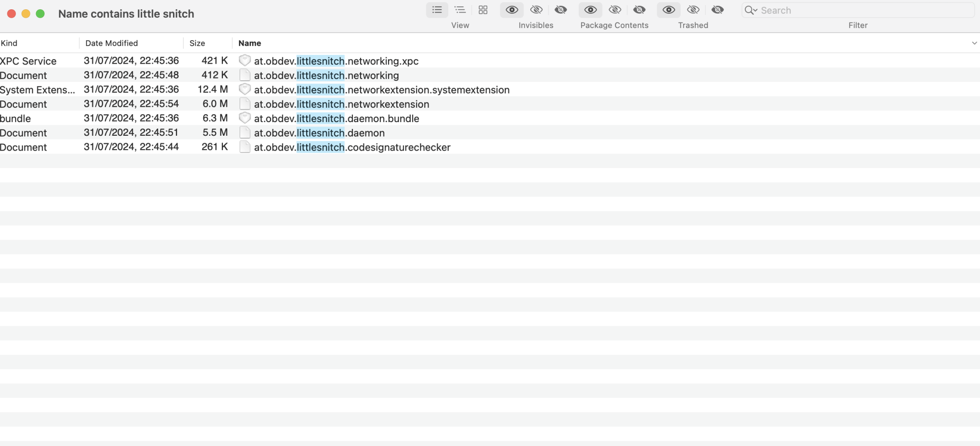Screen dimensions: 980x446
Task: Click the 421 K size value
Action: click(x=215, y=60)
